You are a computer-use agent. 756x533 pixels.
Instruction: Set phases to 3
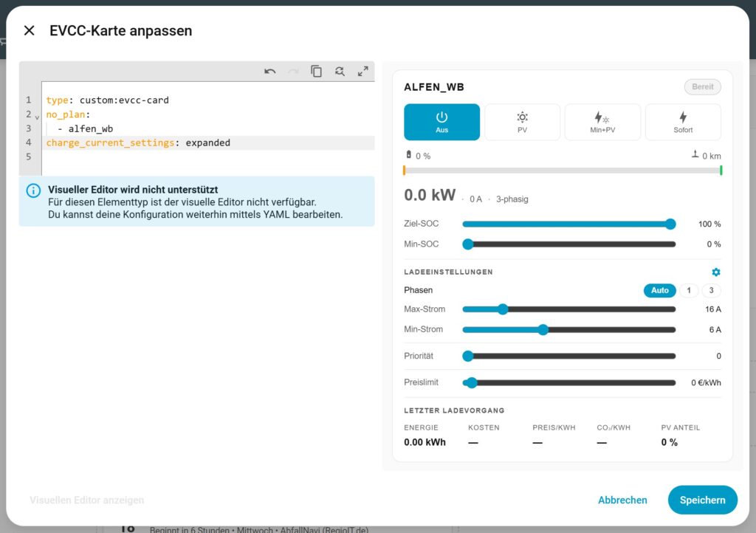(711, 290)
